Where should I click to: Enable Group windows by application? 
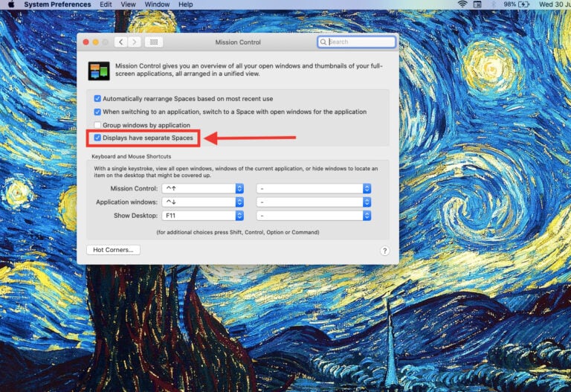point(97,125)
